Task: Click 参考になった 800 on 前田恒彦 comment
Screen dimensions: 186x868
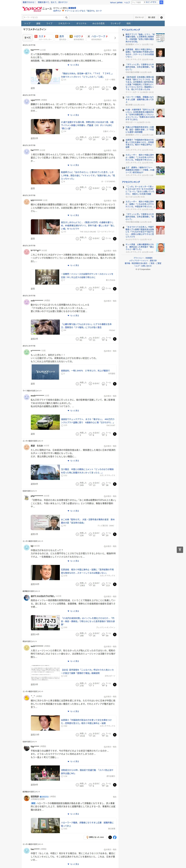Action: 95,837
